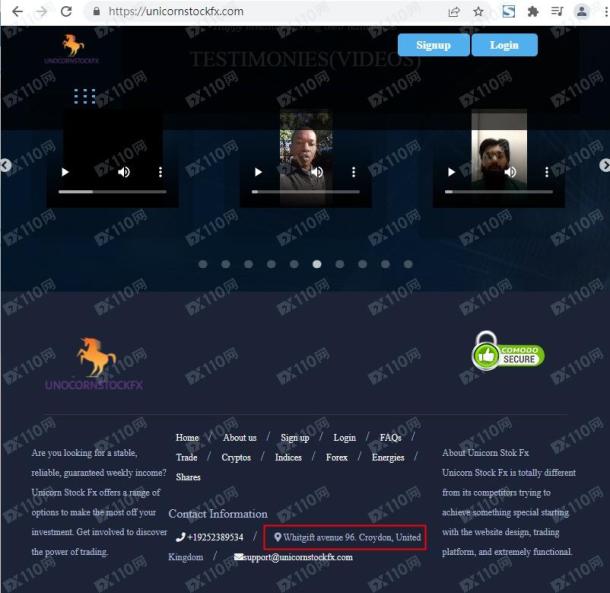Open the extensions puzzle icon
610x593 pixels.
click(x=533, y=12)
